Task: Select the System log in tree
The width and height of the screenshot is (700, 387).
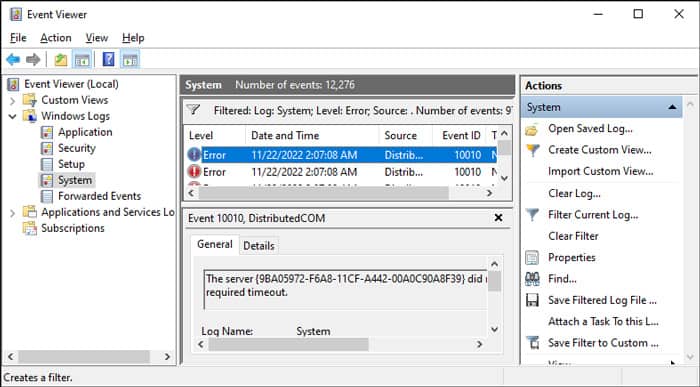Action: (x=75, y=180)
